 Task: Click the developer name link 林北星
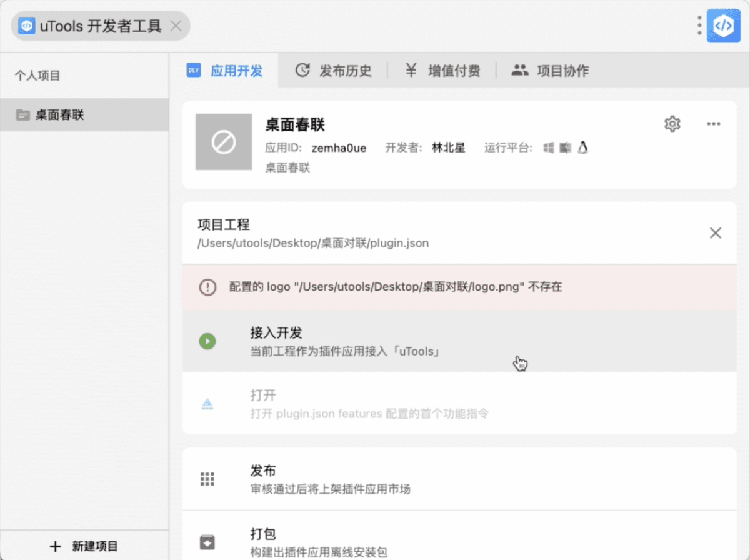(447, 147)
